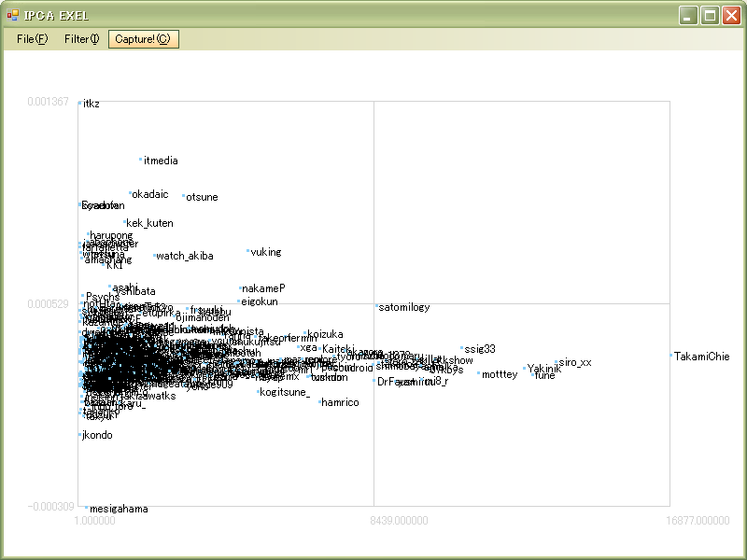Click the TakamiChie outlier label
This screenshot has height=560, width=747.
pos(702,357)
